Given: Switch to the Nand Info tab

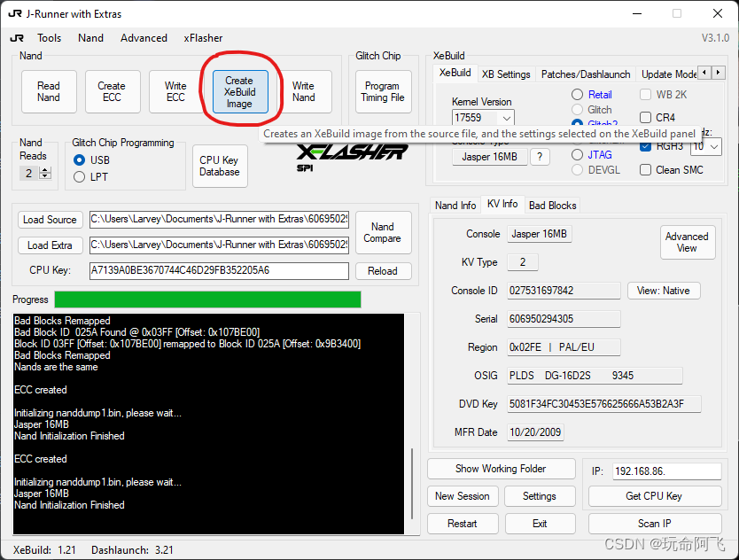Looking at the screenshot, I should (x=455, y=206).
